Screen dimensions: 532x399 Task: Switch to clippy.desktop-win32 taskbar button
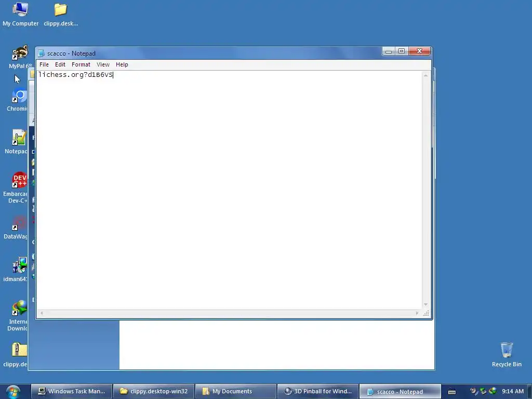coord(154,391)
